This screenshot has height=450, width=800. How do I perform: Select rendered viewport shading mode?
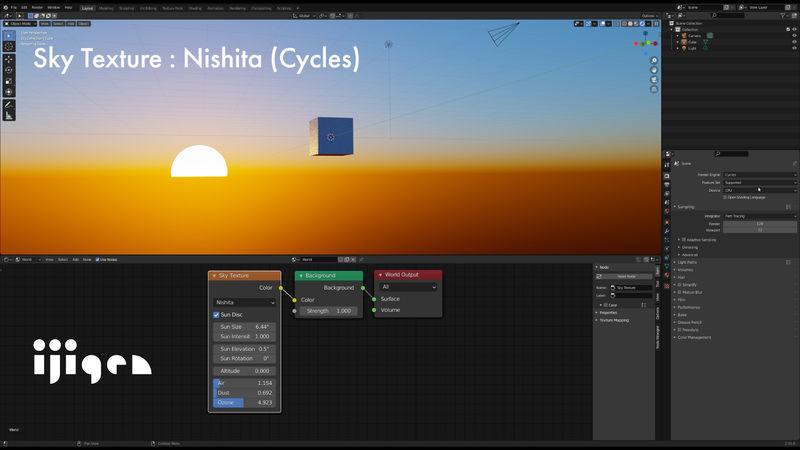[x=642, y=23]
